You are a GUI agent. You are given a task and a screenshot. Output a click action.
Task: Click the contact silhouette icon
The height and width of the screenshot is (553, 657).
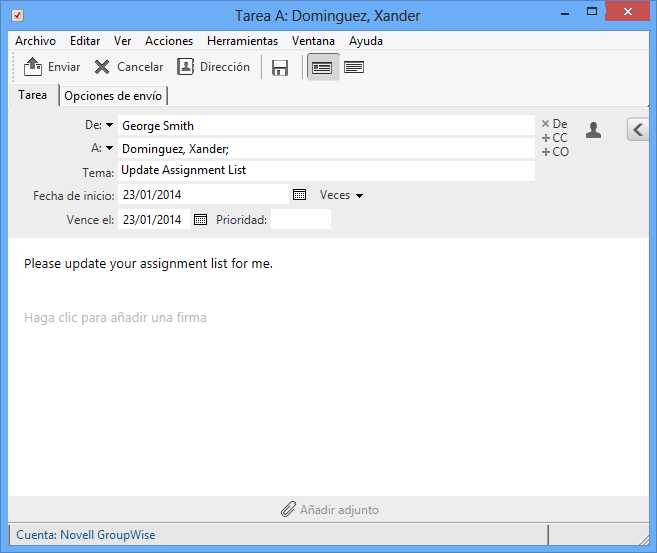pyautogui.click(x=593, y=130)
